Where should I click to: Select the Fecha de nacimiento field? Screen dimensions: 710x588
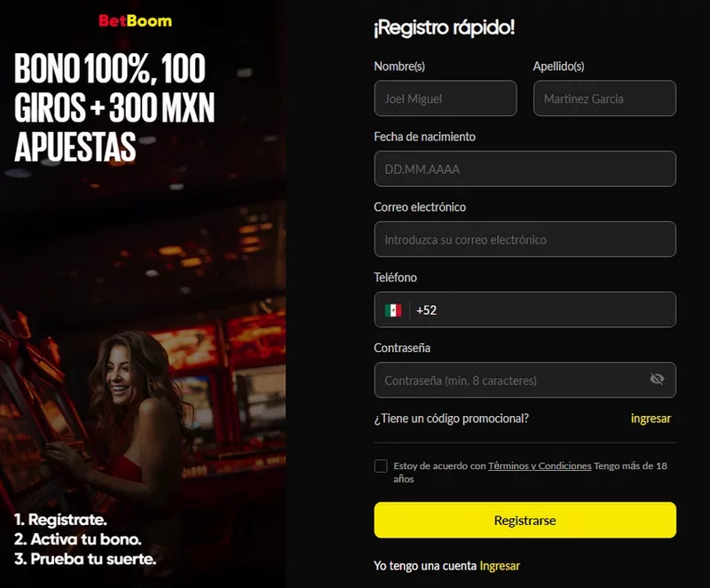(525, 169)
